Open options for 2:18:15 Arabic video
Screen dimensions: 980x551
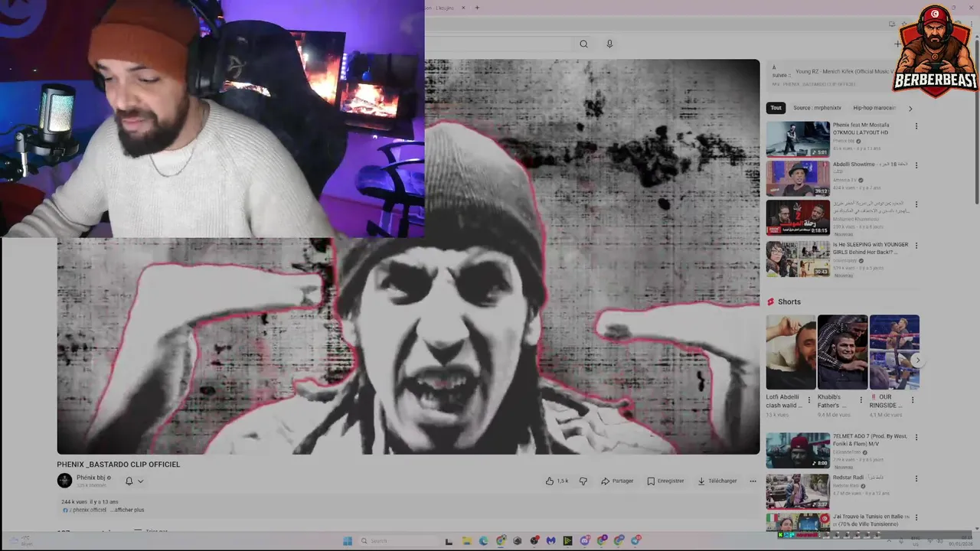click(916, 205)
